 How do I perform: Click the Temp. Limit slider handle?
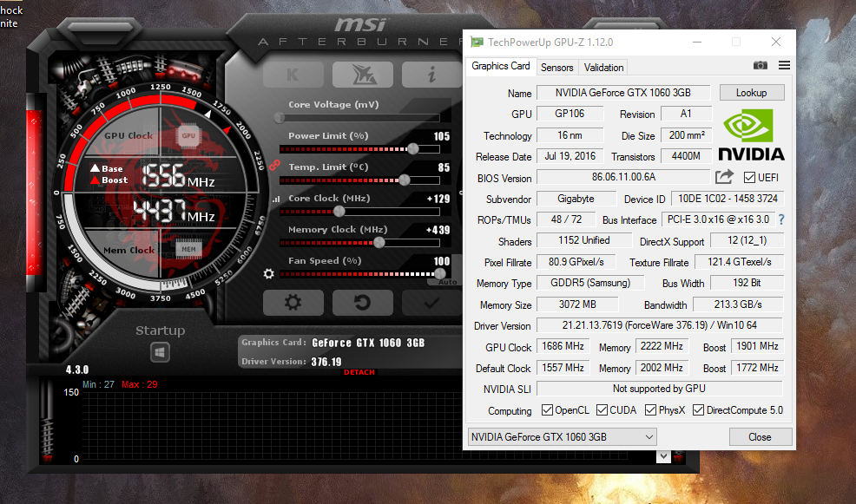click(405, 180)
